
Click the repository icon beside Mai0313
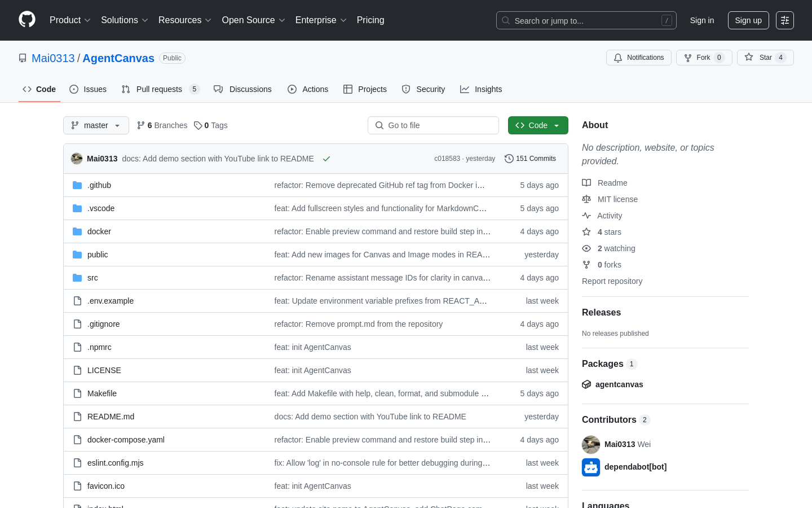click(x=23, y=58)
